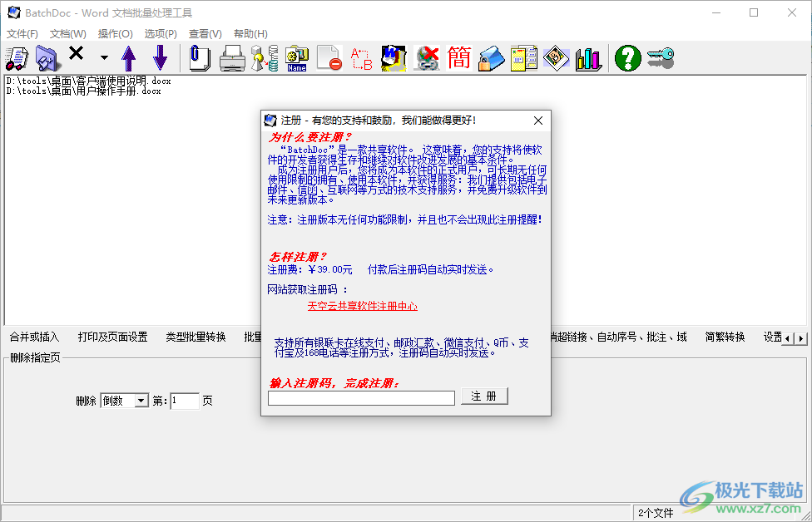Click the red 簡 conversion icon
This screenshot has width=812, height=522.
click(x=458, y=58)
